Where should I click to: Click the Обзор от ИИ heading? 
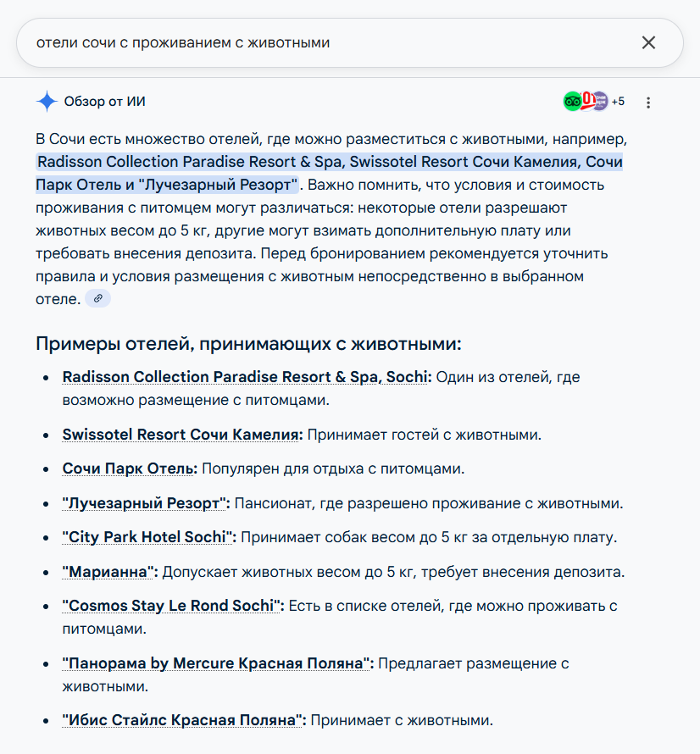tap(108, 102)
